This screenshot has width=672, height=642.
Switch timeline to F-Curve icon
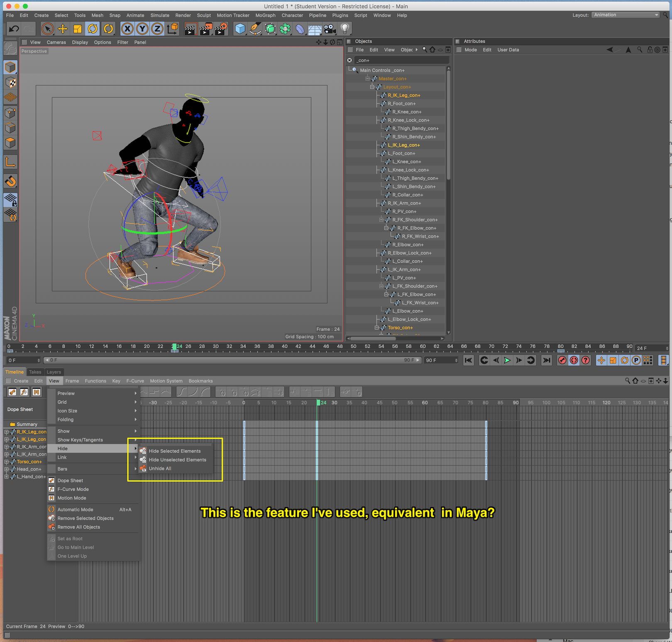pos(24,392)
